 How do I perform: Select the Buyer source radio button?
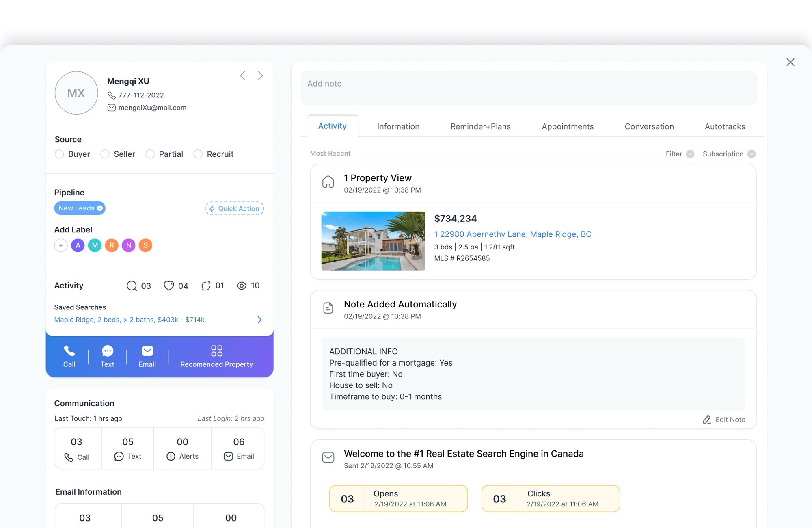coord(59,154)
